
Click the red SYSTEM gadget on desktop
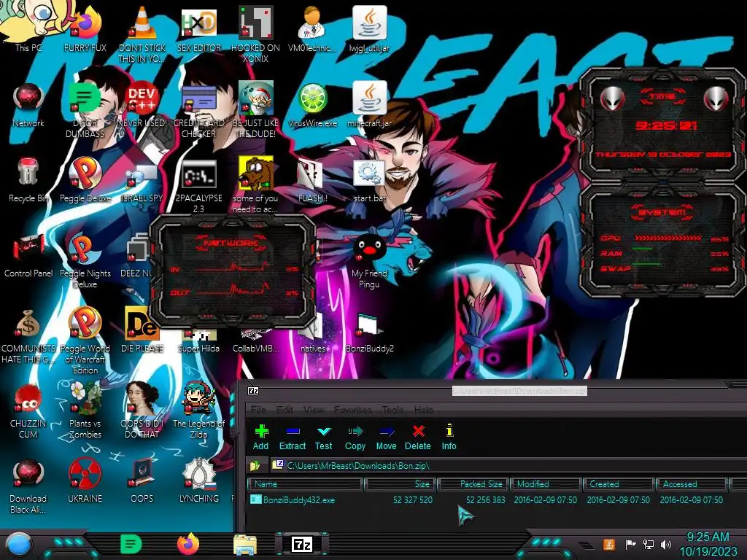[663, 241]
